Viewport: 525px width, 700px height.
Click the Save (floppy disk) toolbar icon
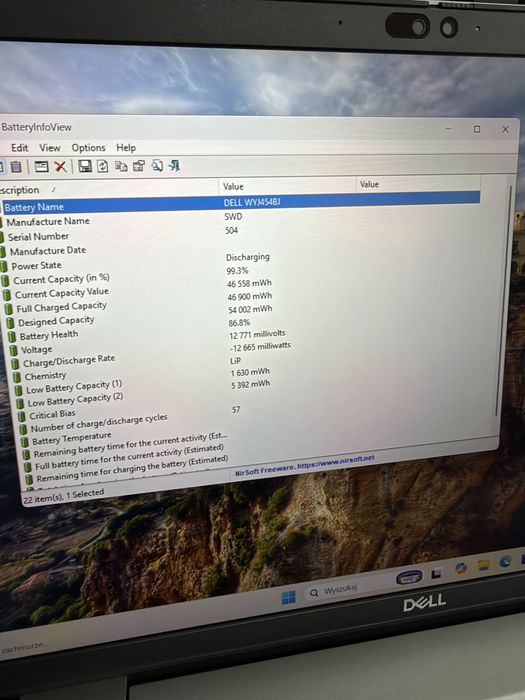[x=85, y=166]
